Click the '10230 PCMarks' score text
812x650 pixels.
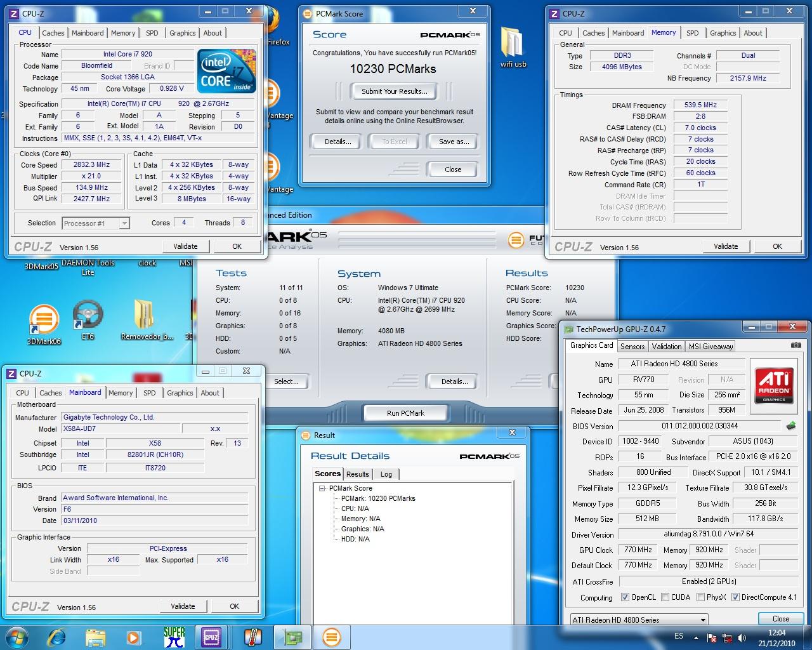(393, 69)
